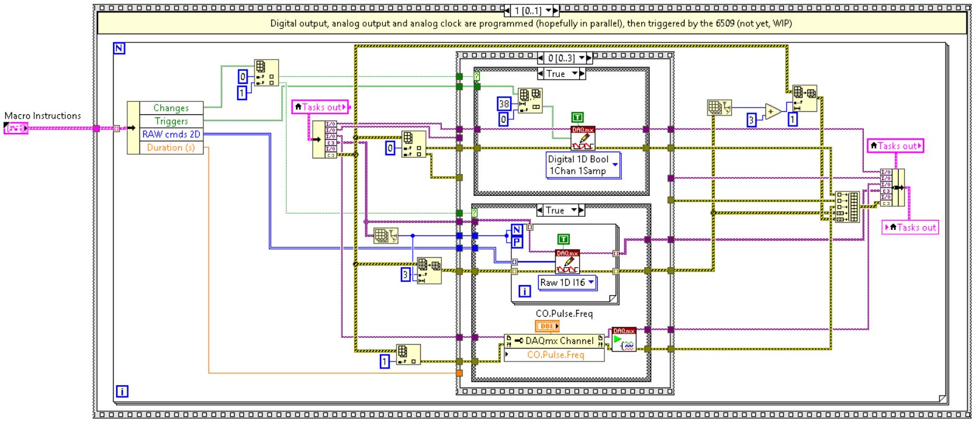This screenshot has height=428, width=980.
Task: Go to previous frame of 0 [0..3] structure
Action: tap(541, 58)
